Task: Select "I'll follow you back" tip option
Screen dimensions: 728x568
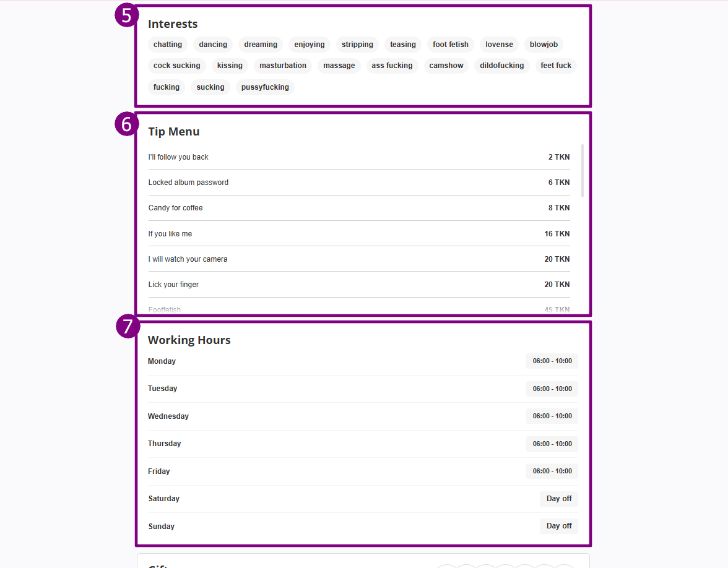Action: (x=178, y=157)
